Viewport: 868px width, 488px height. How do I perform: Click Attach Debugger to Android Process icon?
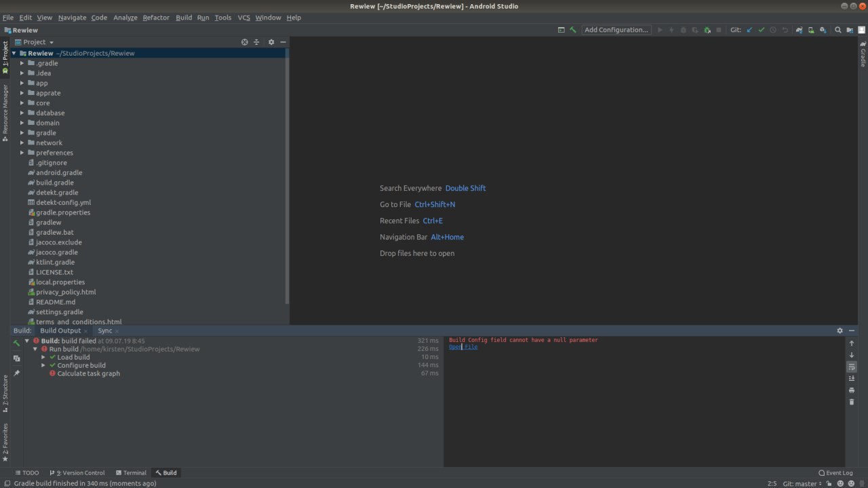[707, 30]
